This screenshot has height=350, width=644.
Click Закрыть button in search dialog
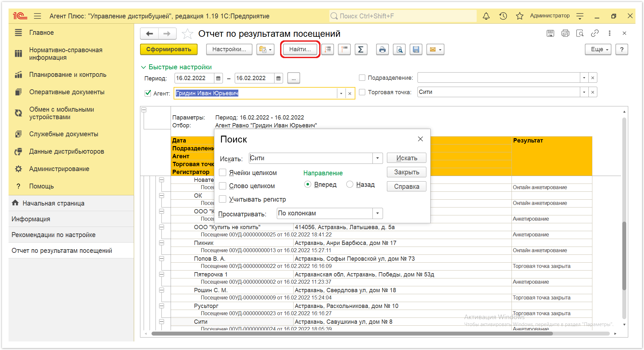click(x=407, y=172)
